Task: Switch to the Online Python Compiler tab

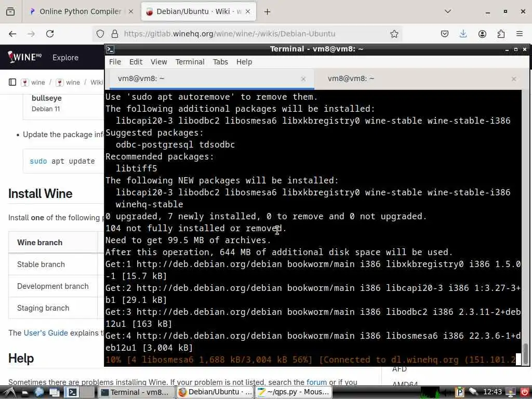Action: [x=81, y=11]
